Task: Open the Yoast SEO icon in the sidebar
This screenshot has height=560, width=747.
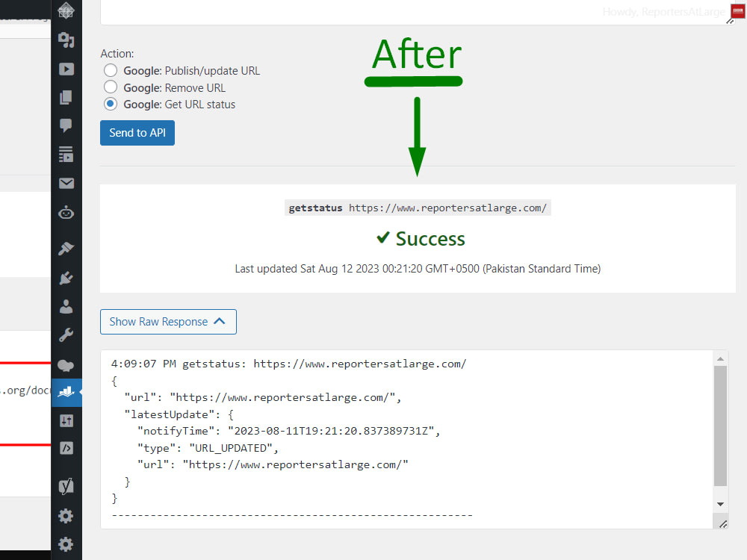Action: [66, 486]
